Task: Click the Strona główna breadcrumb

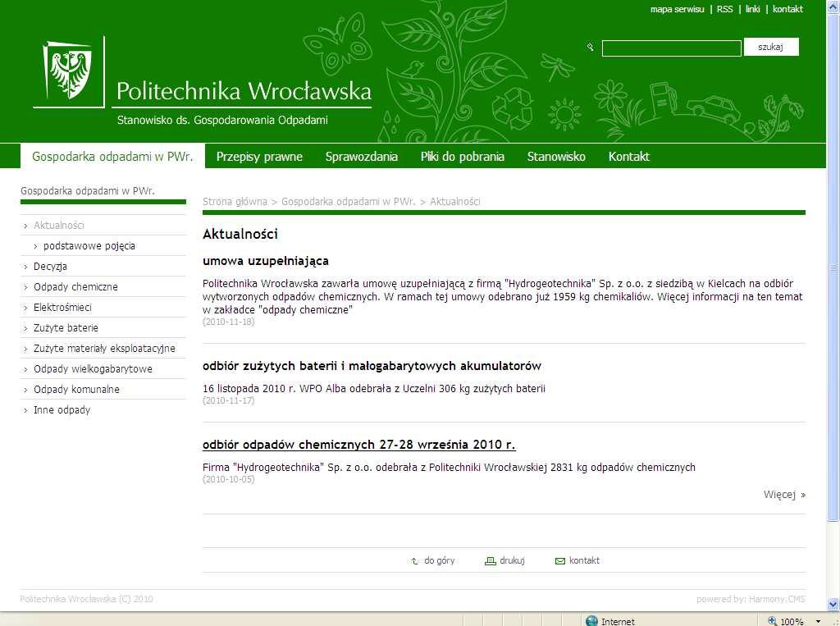Action: pyautogui.click(x=235, y=202)
